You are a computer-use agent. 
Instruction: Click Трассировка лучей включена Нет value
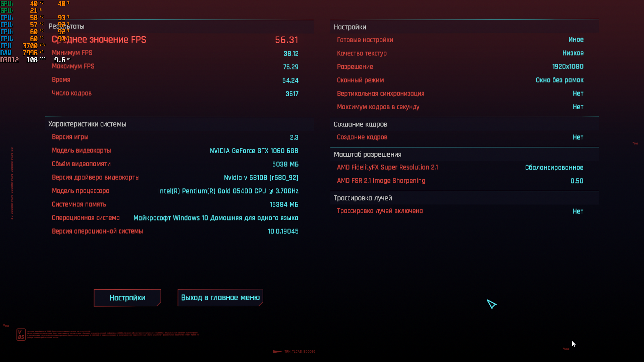[x=578, y=211]
